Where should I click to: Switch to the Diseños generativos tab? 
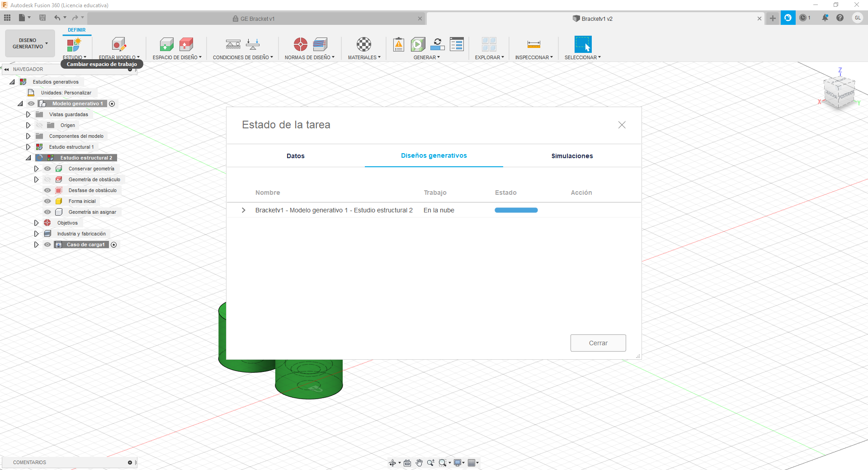[434, 155]
